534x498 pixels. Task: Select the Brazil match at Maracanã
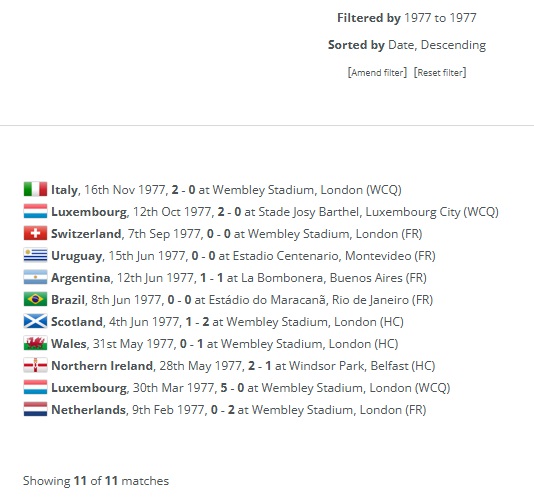242,300
